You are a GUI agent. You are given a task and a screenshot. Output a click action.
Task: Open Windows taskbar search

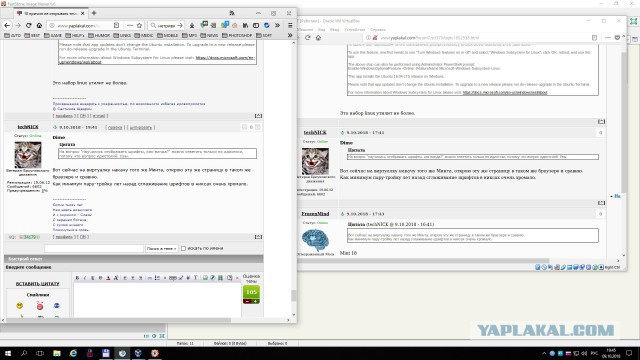[x=24, y=353]
